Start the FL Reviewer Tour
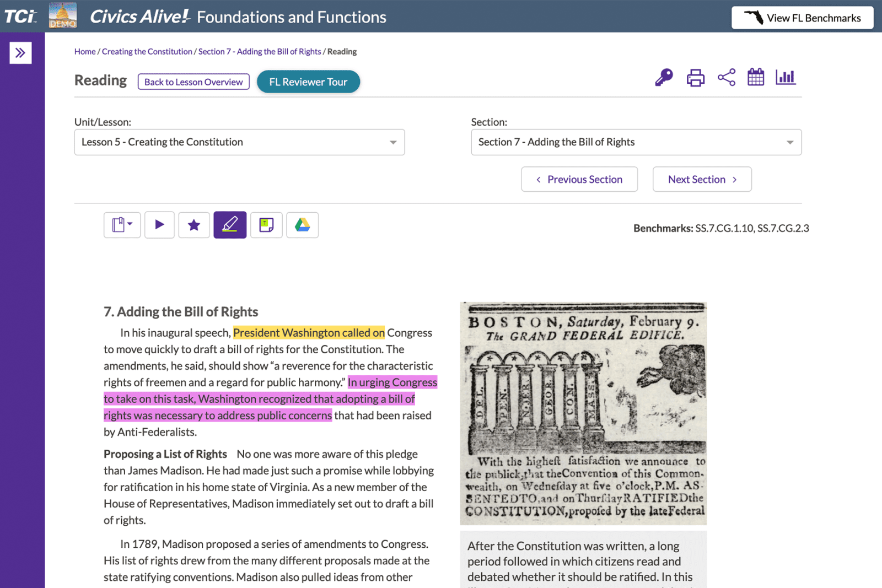The image size is (882, 588). coord(308,82)
